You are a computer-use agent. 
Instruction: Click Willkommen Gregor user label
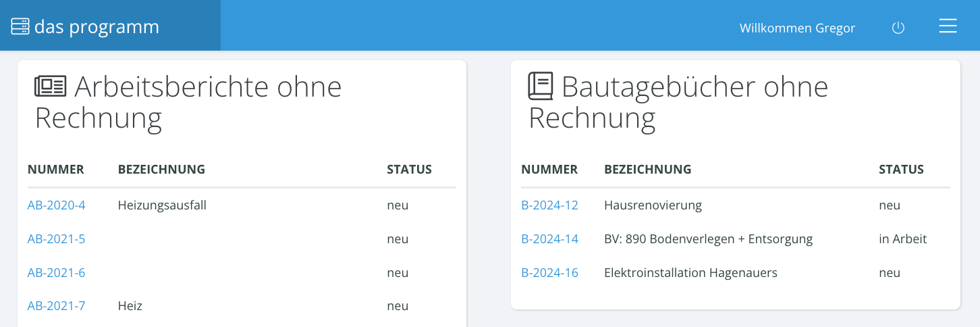click(x=797, y=28)
